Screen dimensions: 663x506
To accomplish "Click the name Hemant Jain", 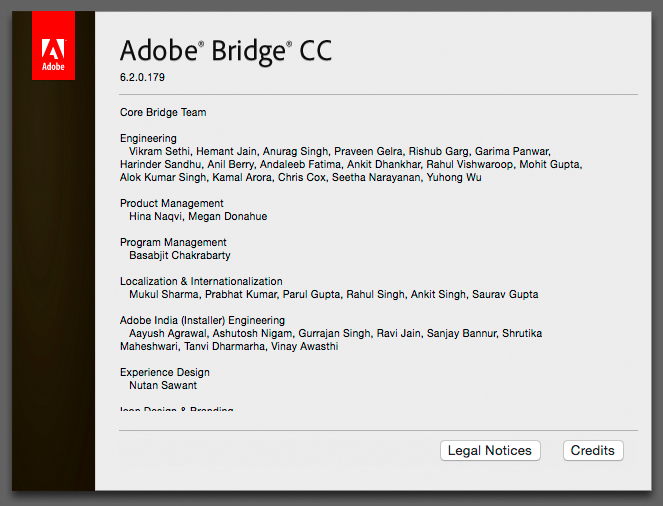I will [x=226, y=151].
